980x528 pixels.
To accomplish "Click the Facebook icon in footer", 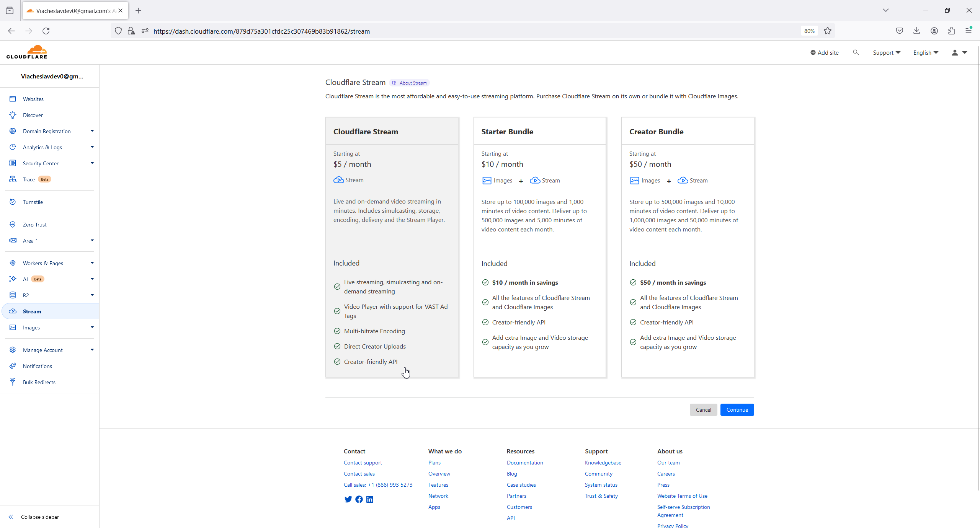I will tap(359, 499).
